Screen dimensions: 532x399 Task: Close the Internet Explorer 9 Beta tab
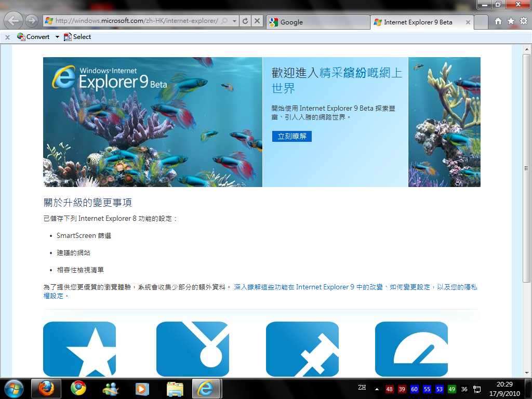click(468, 22)
